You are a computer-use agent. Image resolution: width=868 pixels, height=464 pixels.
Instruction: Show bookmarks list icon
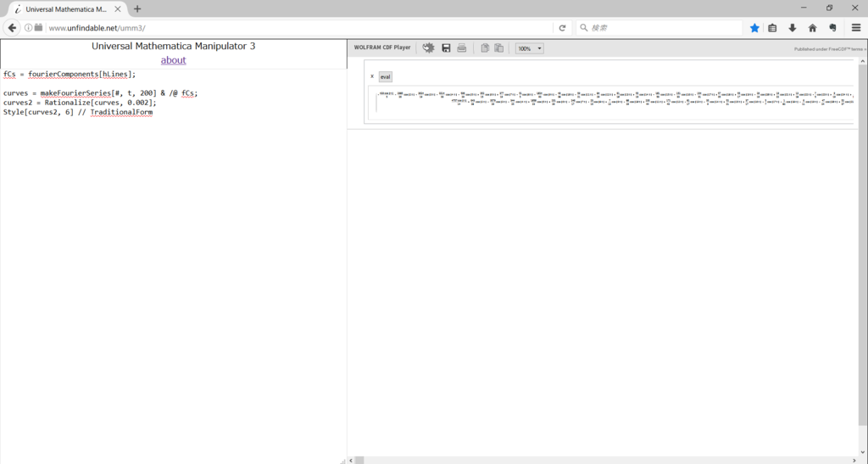point(773,28)
